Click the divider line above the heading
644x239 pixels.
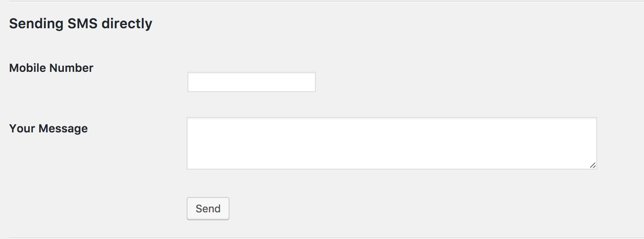pyautogui.click(x=323, y=1)
